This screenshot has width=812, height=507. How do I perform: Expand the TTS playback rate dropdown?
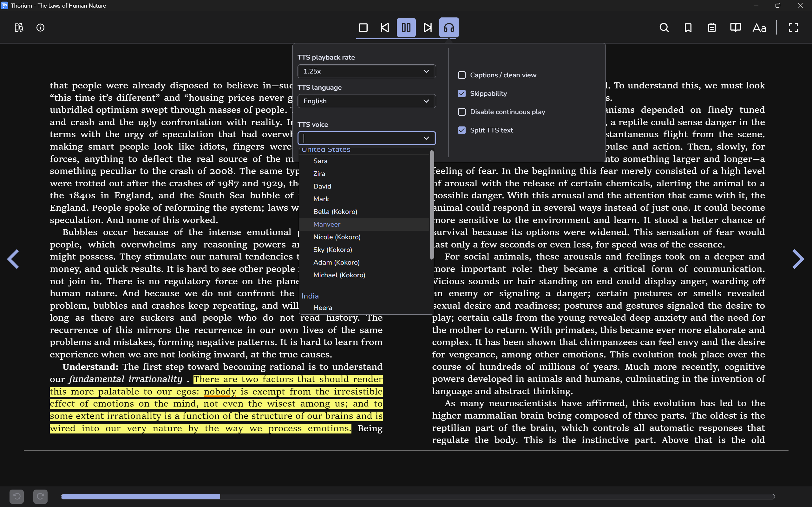(366, 71)
